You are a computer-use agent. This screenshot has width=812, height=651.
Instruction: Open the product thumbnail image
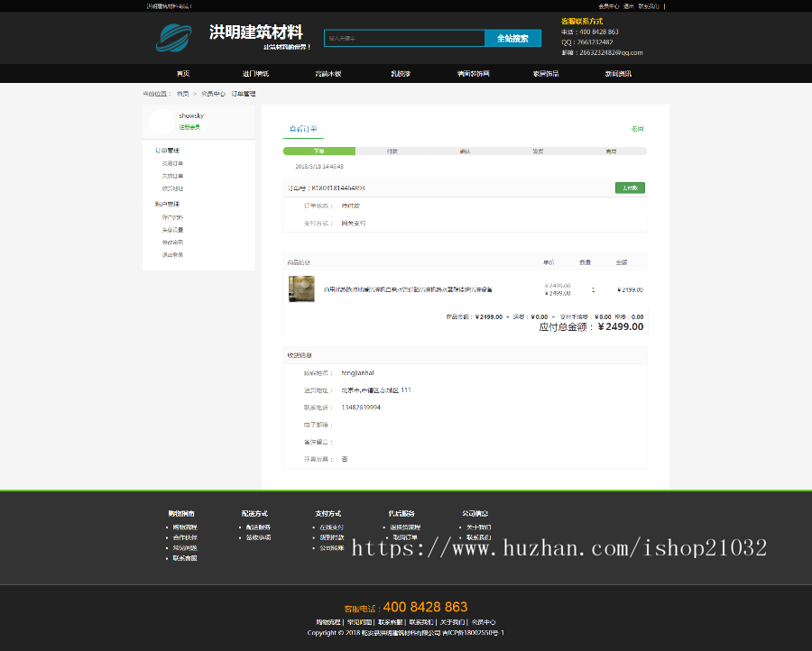point(301,289)
